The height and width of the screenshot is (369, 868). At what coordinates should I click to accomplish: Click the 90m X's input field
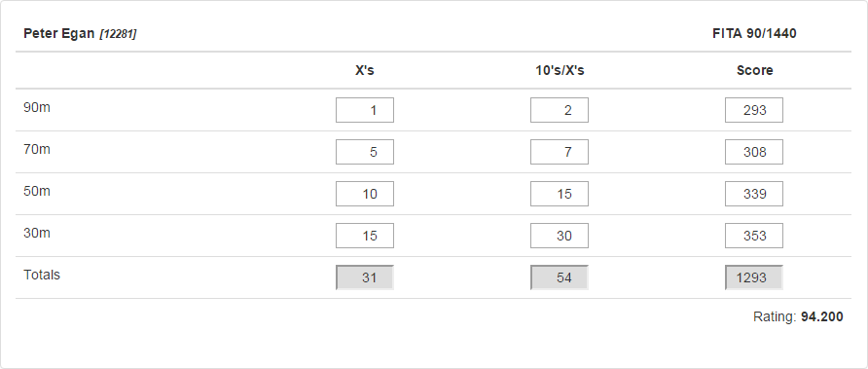coord(365,110)
